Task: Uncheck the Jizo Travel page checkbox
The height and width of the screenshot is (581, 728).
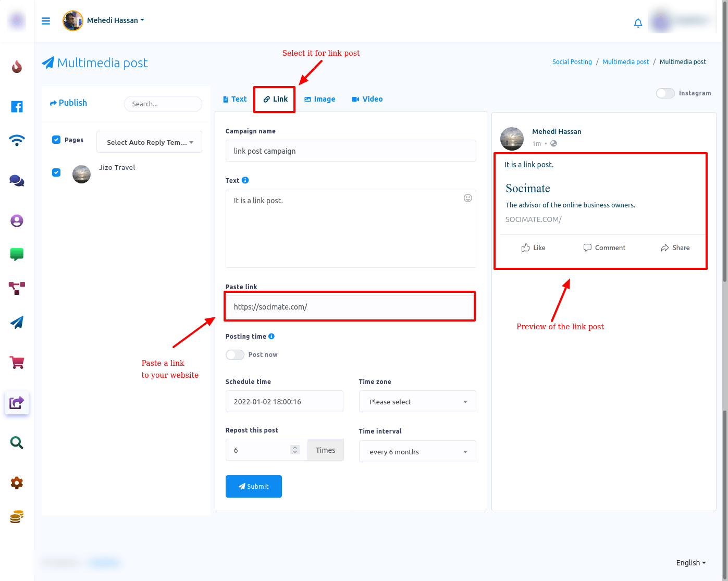Action: pos(56,172)
